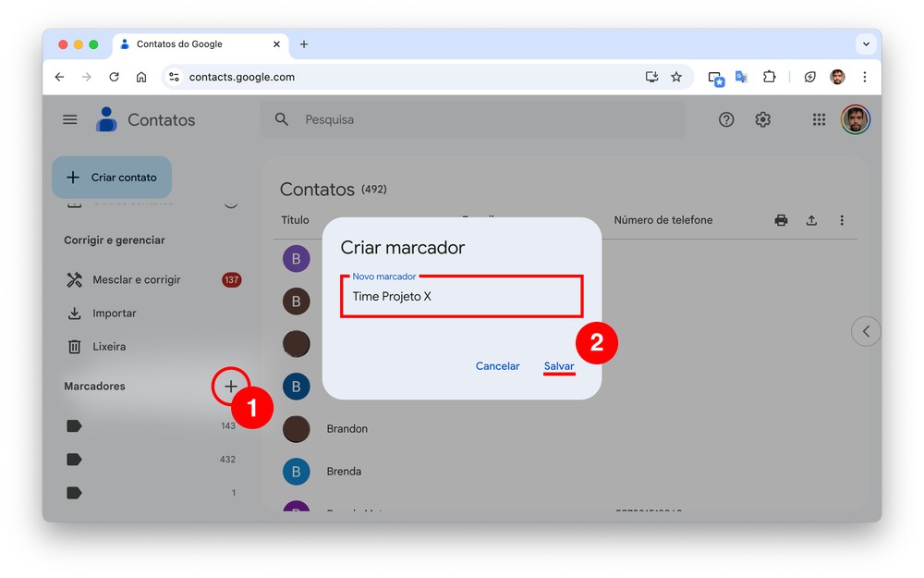Print the contacts list
Screen dimensions: 924x578
point(781,220)
